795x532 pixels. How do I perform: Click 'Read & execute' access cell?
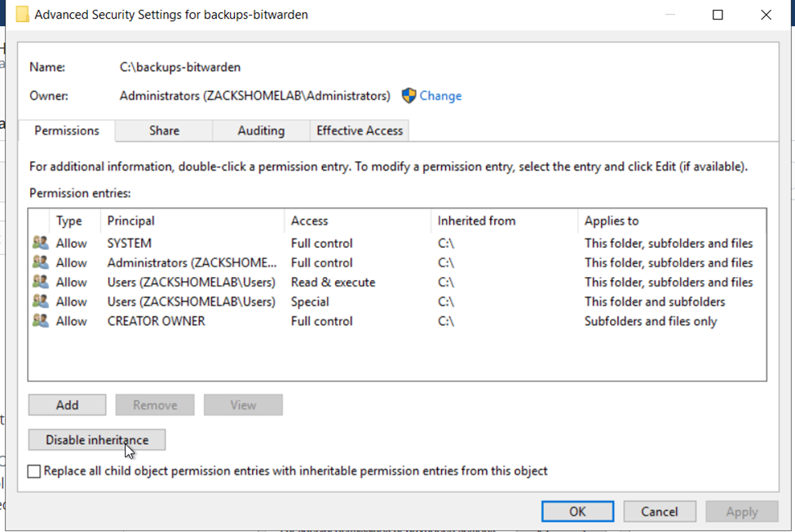(333, 282)
